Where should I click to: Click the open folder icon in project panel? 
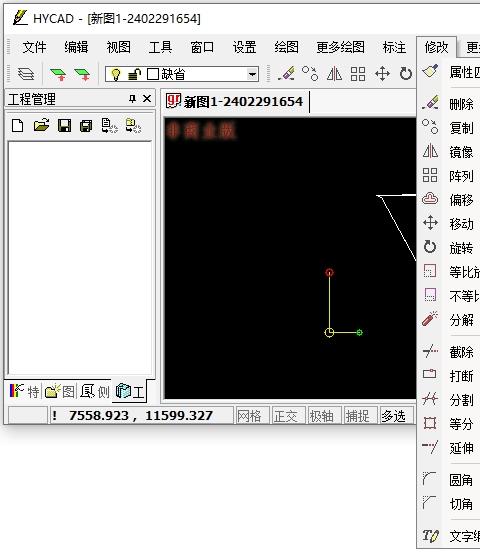[41, 125]
